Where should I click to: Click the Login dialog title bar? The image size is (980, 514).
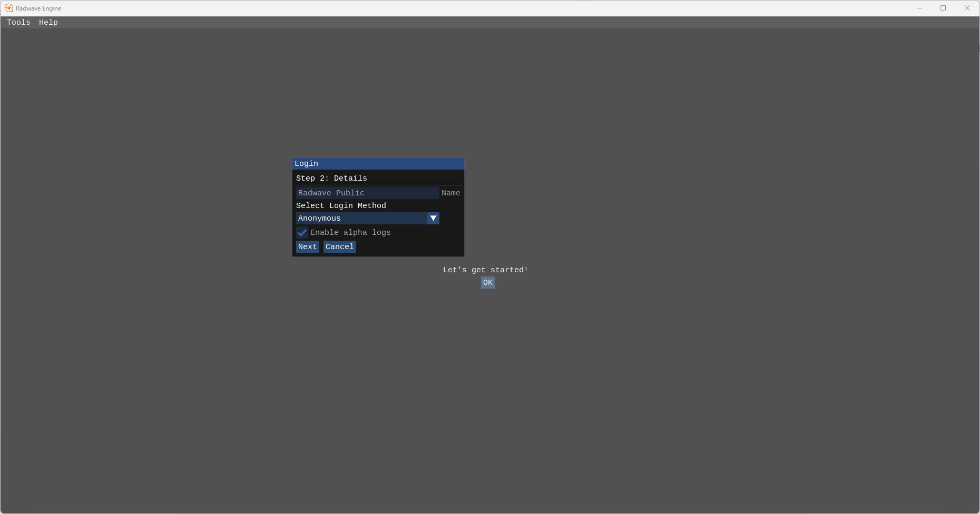click(x=378, y=163)
